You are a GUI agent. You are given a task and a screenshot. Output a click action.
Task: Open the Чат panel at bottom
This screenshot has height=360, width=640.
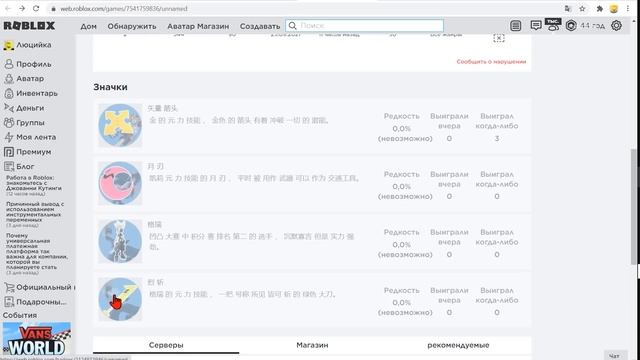tap(614, 356)
